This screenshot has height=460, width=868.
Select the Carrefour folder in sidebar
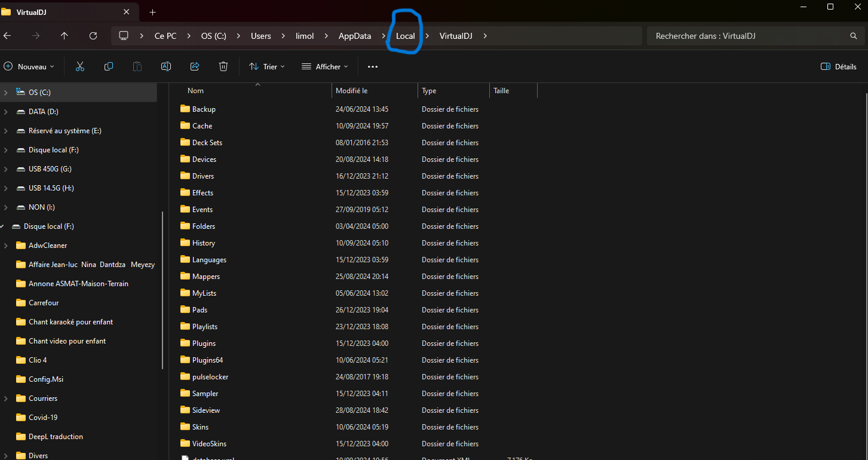pyautogui.click(x=44, y=303)
